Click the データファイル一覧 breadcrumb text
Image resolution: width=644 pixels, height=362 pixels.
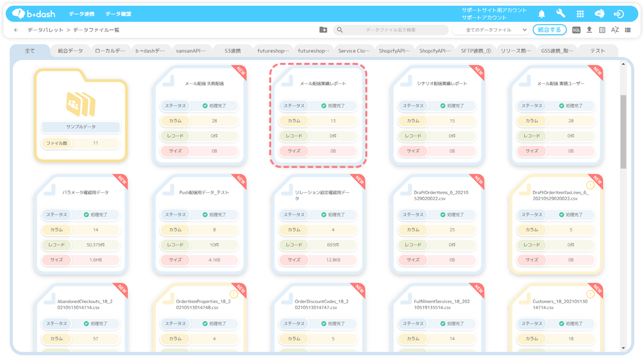97,30
